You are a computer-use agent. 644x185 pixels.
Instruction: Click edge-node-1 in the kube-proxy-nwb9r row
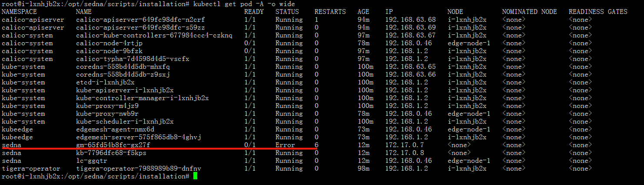pyautogui.click(x=468, y=114)
